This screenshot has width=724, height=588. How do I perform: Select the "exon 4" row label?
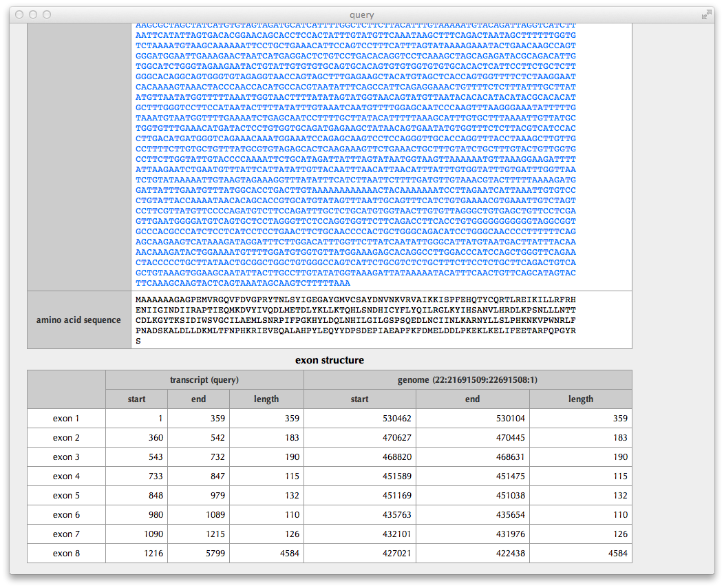pyautogui.click(x=66, y=476)
